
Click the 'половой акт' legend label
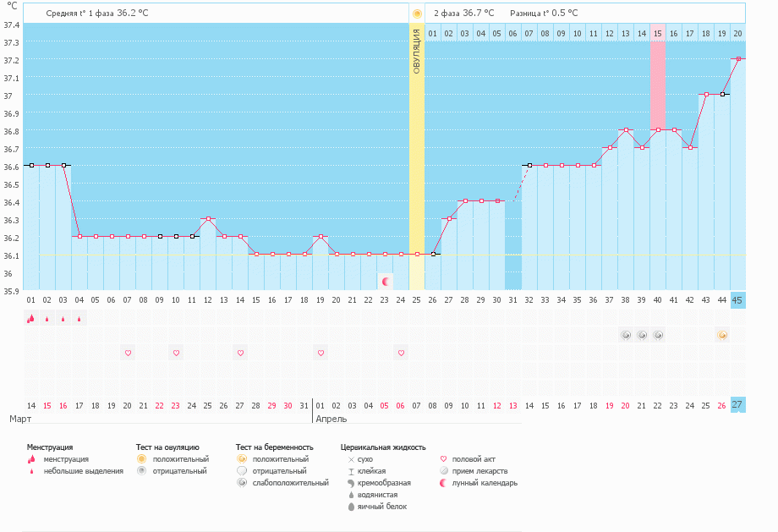474,459
